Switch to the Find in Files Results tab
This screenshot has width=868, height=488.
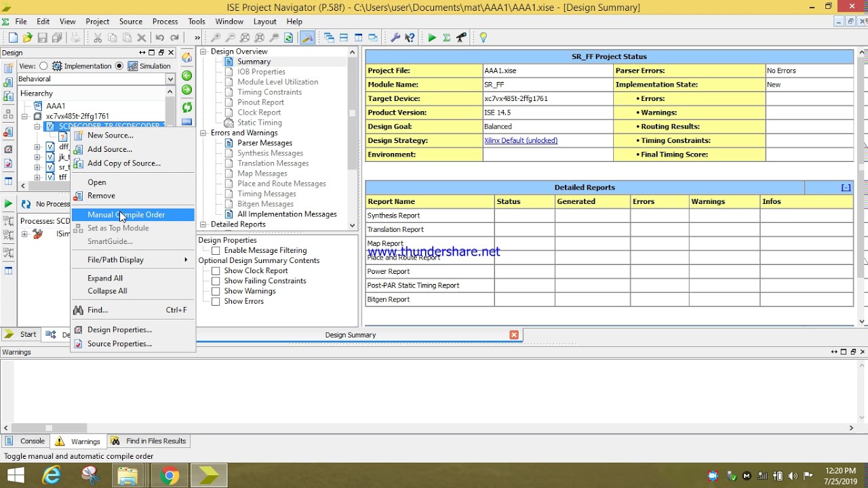(149, 441)
